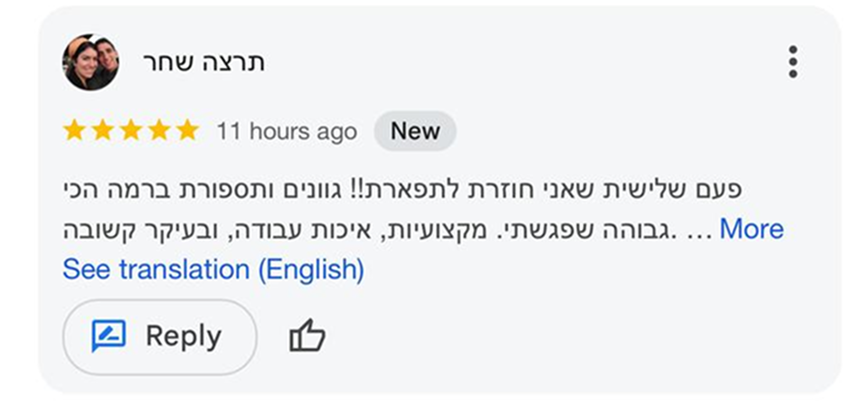This screenshot has width=868, height=405.
Task: Click the first line of review text
Action: 402,189
